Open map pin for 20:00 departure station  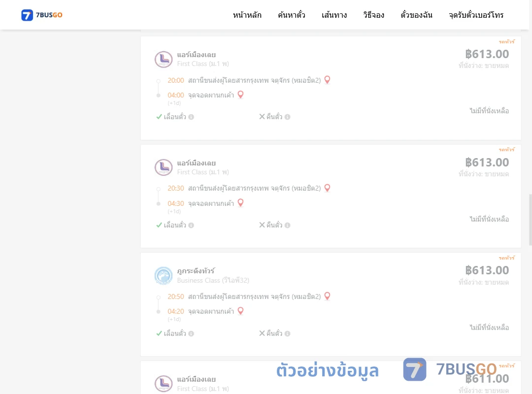(x=327, y=80)
